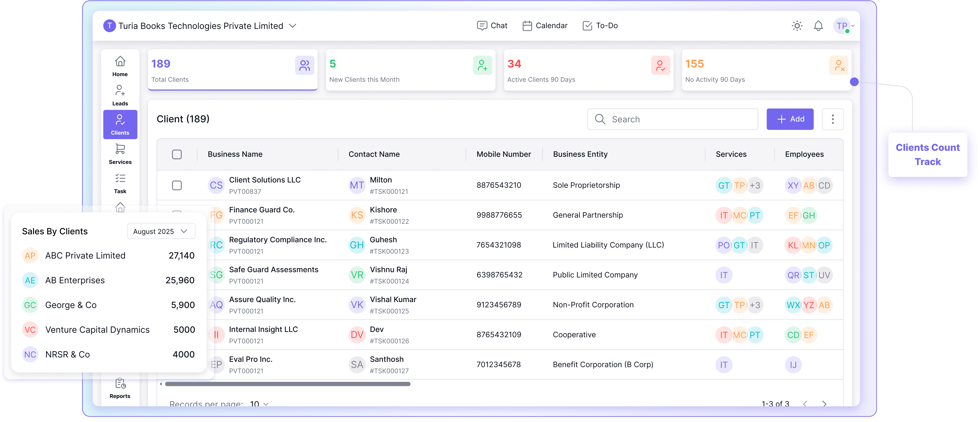
Task: Expand +3 services for Client Solutions LLC
Action: pyautogui.click(x=755, y=186)
